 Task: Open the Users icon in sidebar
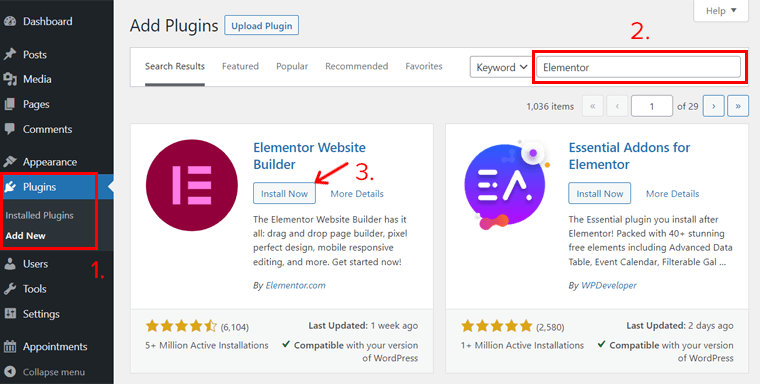(x=10, y=264)
